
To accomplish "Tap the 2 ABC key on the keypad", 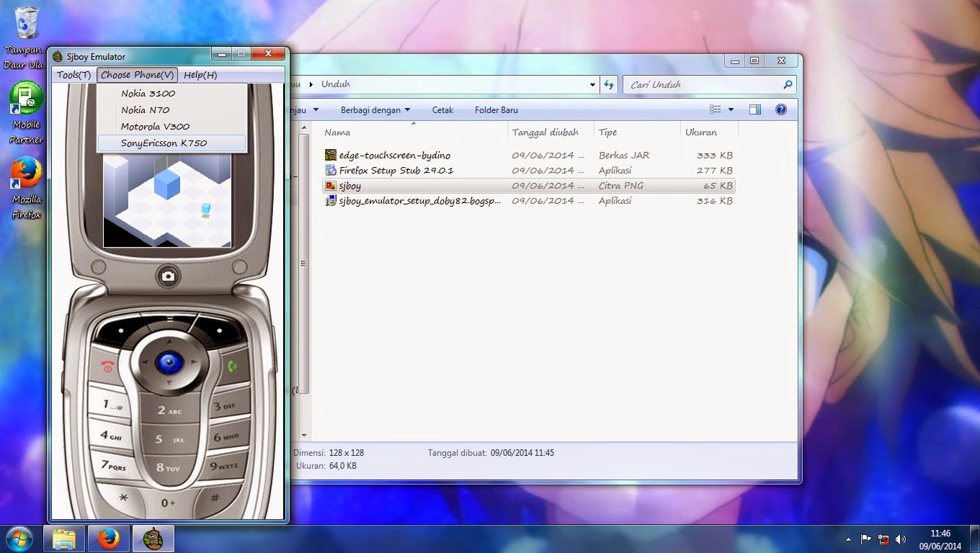I will click(169, 410).
